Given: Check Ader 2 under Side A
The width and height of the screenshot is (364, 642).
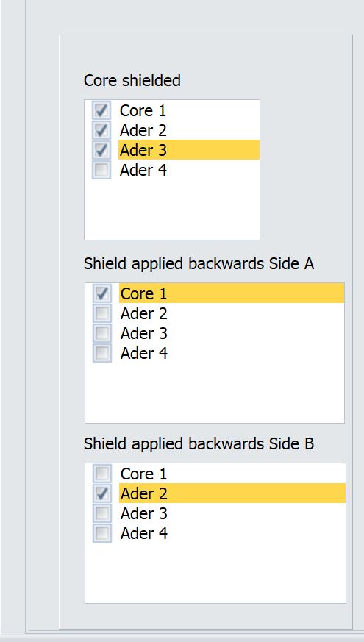Looking at the screenshot, I should (x=102, y=313).
